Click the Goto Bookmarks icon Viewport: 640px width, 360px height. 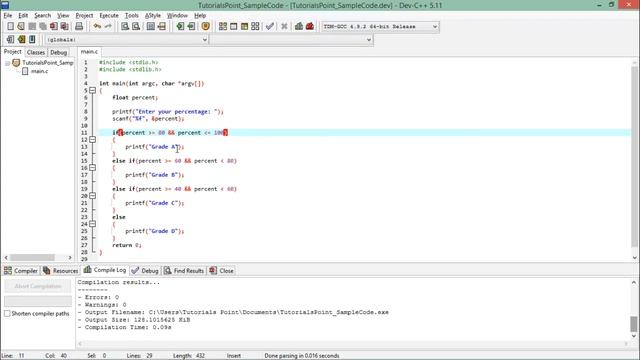coord(32,40)
